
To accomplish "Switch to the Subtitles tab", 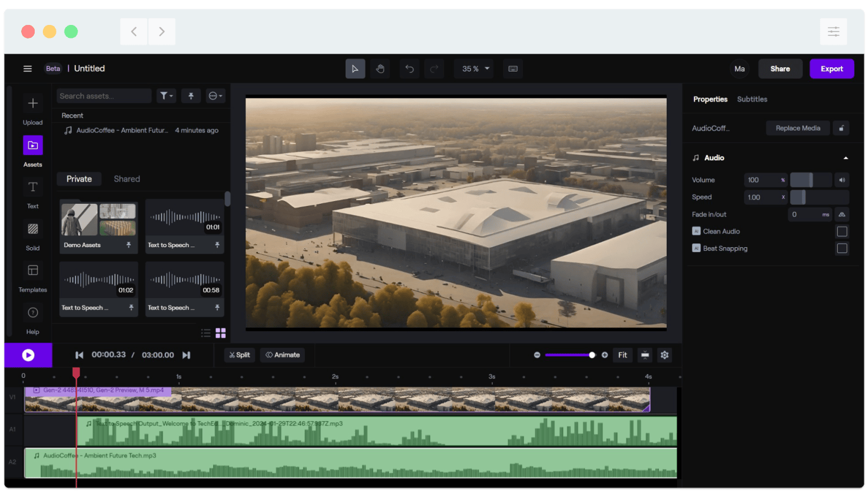I will coord(752,99).
